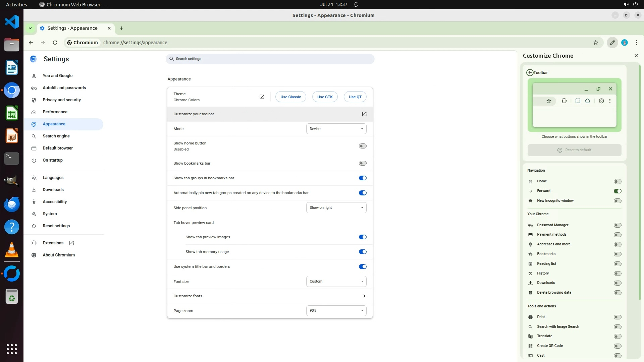The width and height of the screenshot is (644, 362).
Task: Turn off Show tab memory usage toggle
Action: (x=362, y=252)
